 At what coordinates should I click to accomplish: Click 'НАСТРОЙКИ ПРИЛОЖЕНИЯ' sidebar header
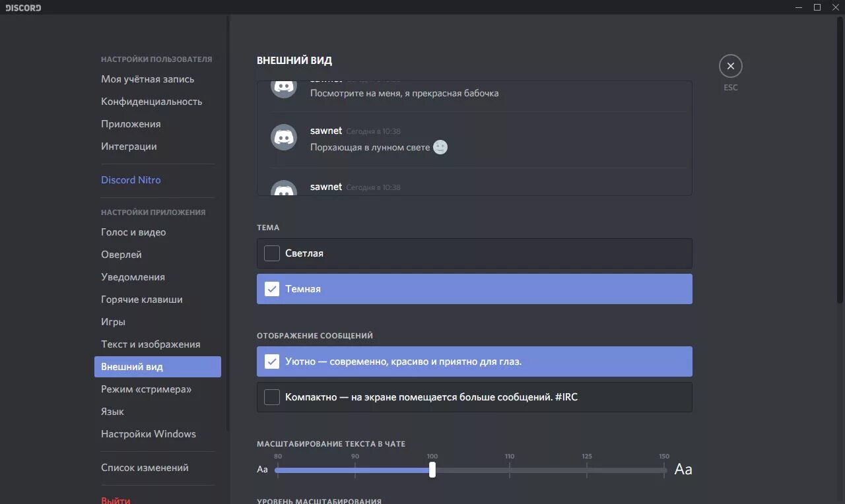pyautogui.click(x=153, y=212)
